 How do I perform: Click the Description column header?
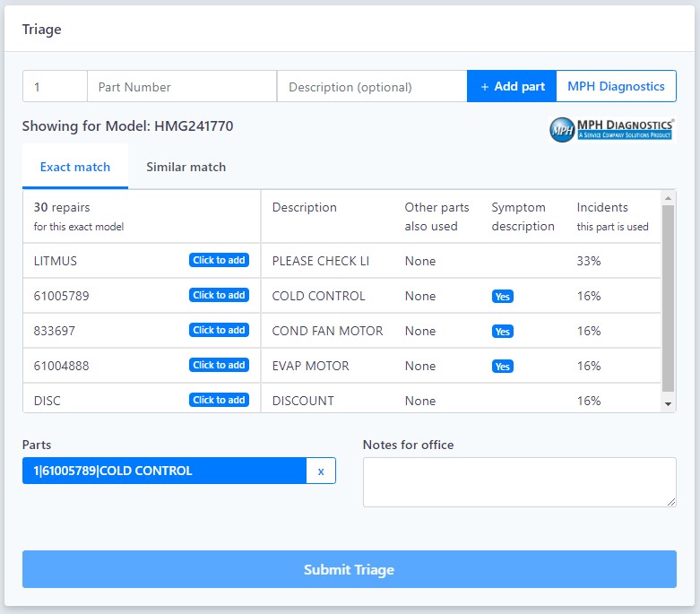click(x=304, y=207)
